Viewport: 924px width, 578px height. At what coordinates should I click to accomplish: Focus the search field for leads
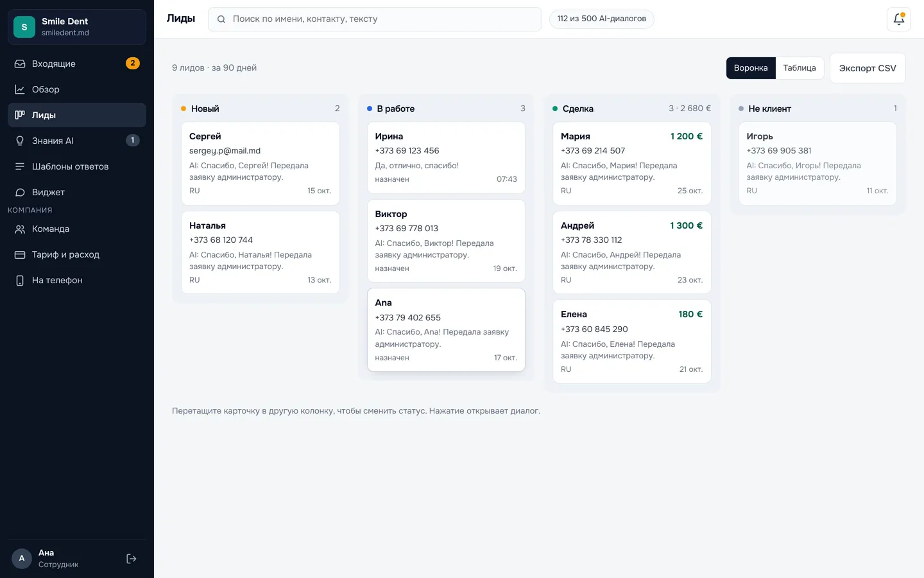point(375,19)
